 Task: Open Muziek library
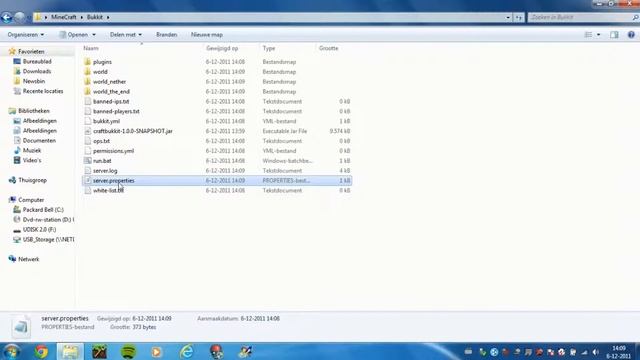[32, 150]
